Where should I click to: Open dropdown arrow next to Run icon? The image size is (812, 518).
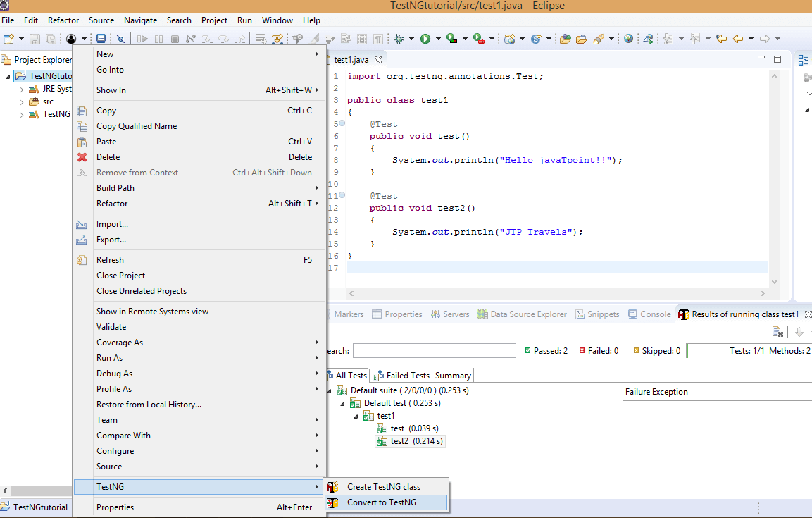point(438,39)
